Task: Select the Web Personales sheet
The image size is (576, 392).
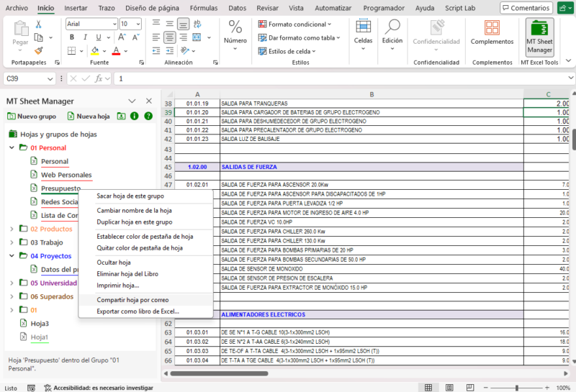Action: tap(66, 175)
